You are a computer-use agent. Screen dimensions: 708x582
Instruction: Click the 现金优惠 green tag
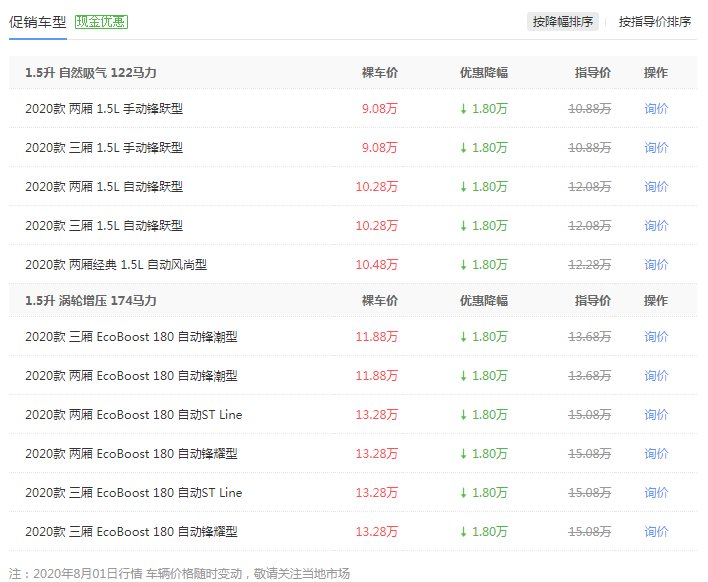pyautogui.click(x=101, y=22)
